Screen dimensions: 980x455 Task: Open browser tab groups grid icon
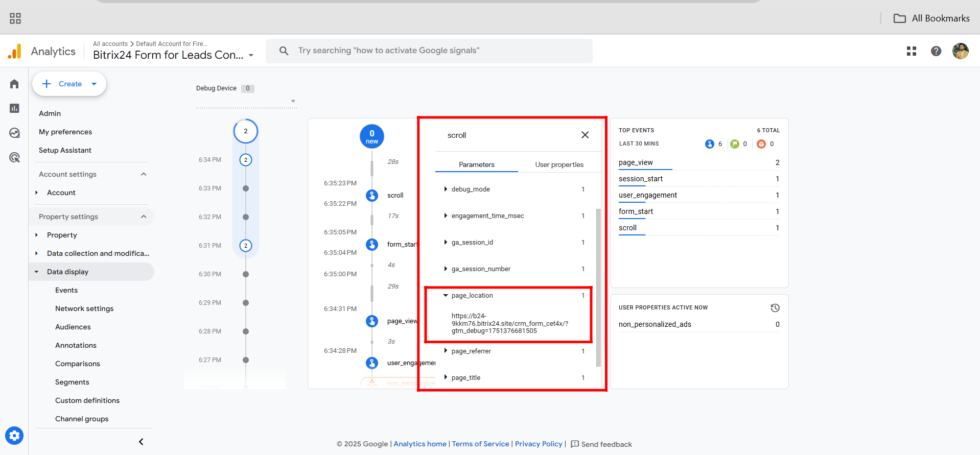15,18
